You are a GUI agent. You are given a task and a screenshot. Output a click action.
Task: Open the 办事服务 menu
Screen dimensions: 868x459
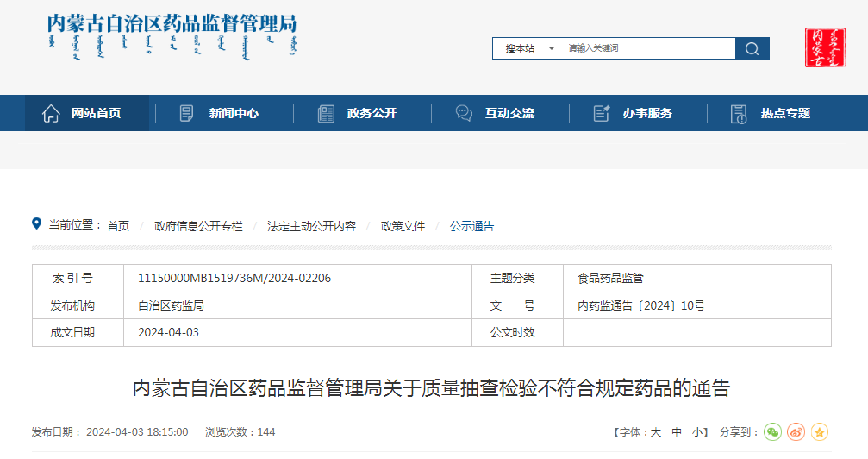coord(647,113)
